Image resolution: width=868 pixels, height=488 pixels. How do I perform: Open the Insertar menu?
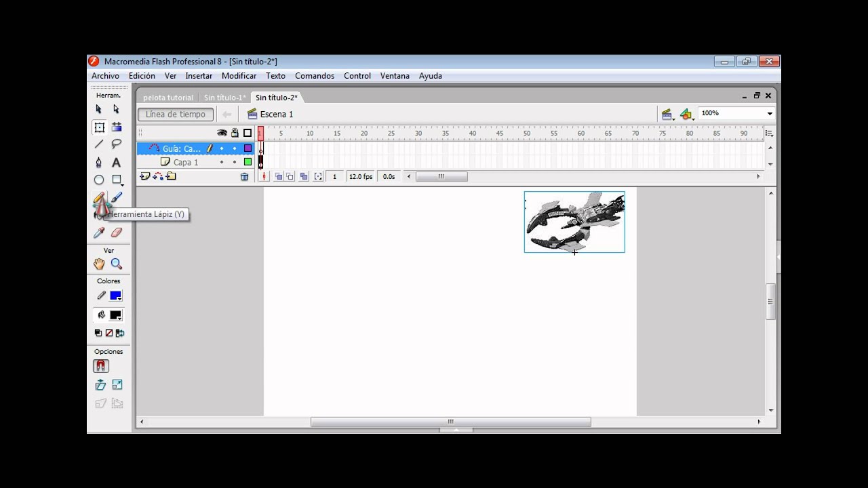click(199, 76)
